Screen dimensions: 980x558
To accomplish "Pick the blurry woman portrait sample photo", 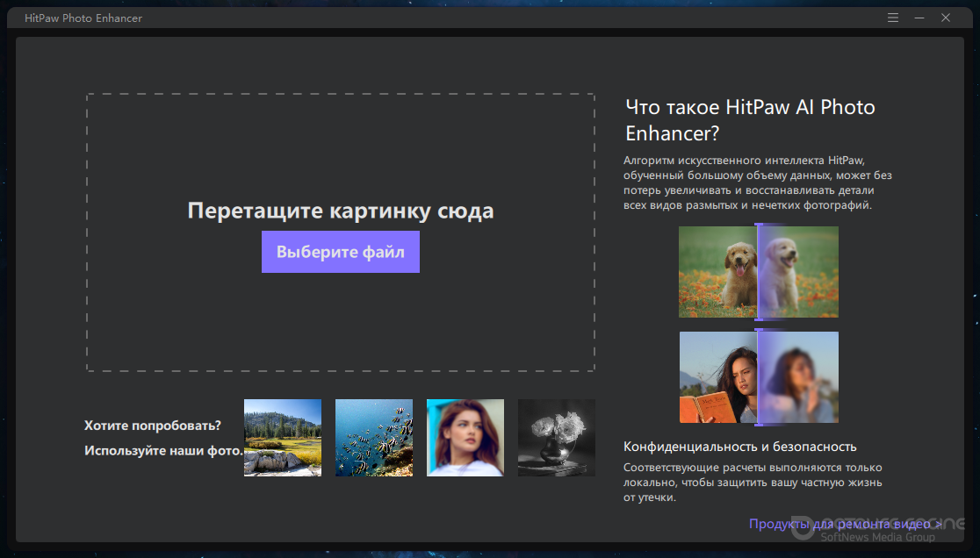I will point(465,438).
